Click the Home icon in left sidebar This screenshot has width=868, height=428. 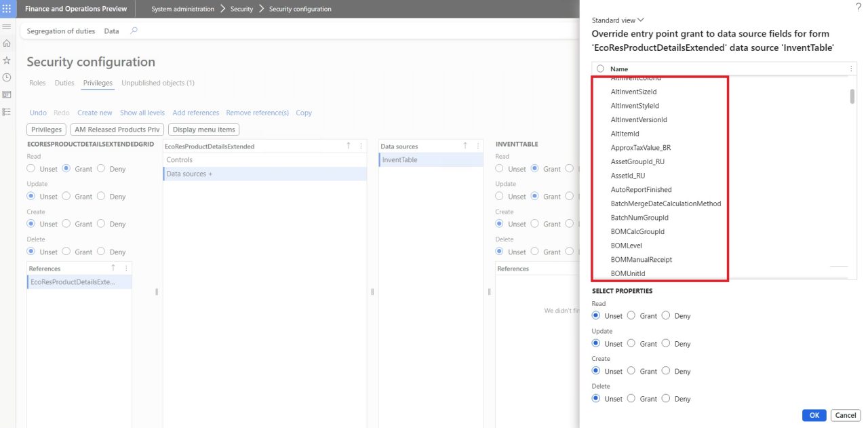[x=7, y=43]
